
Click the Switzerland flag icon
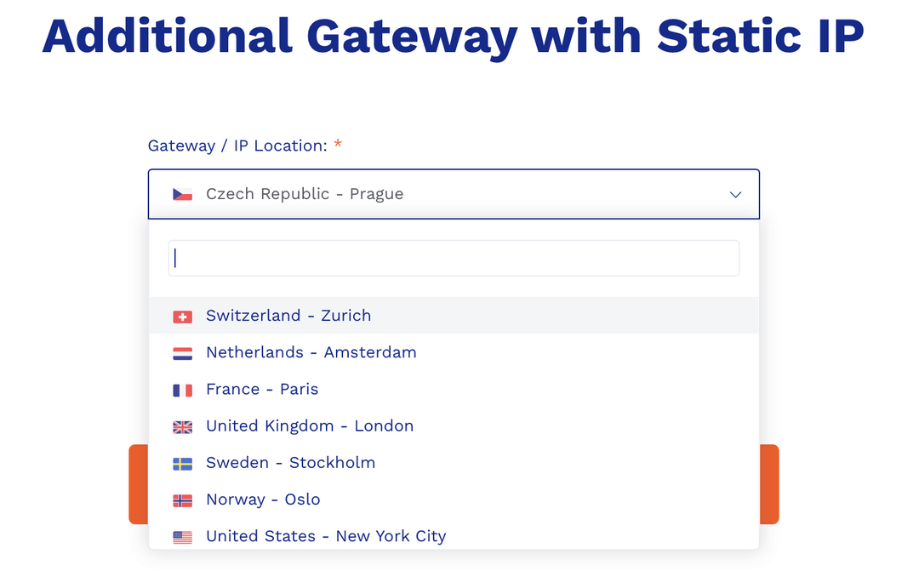pos(182,316)
